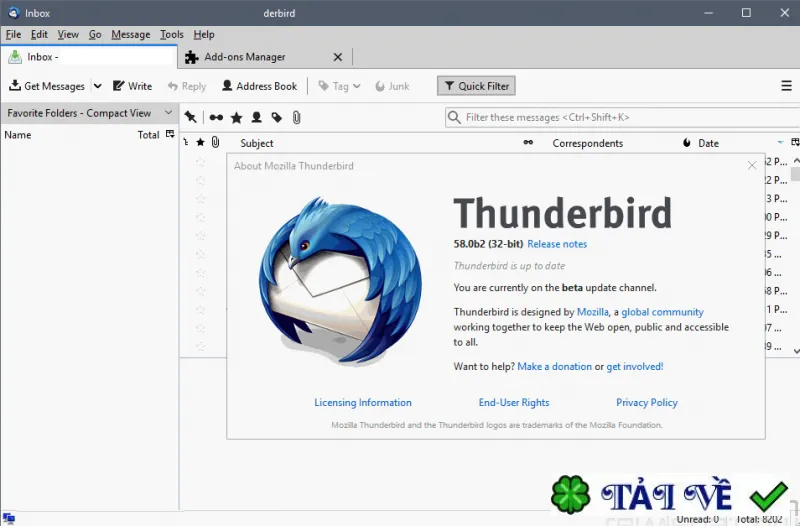Filter to show only tagged messages

point(277,118)
